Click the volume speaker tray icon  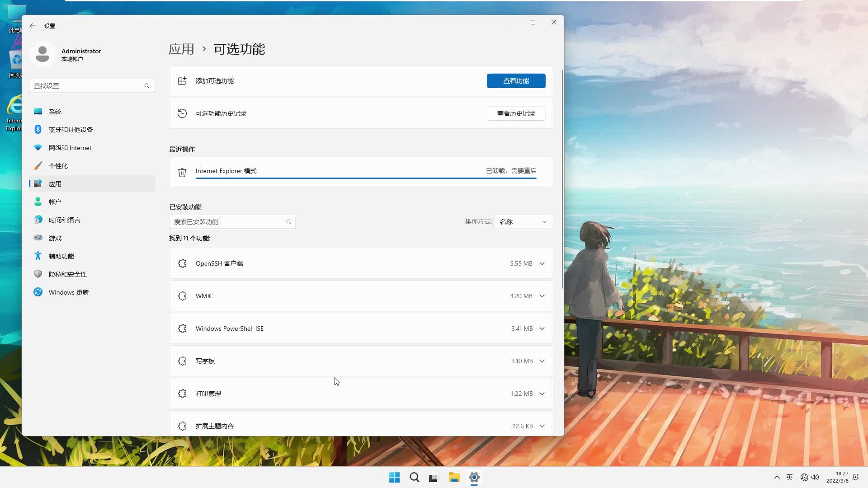click(x=815, y=477)
